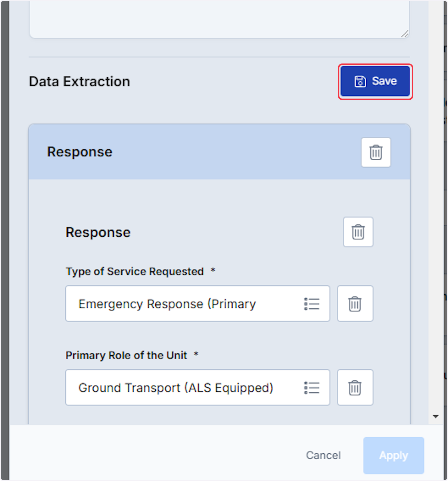The height and width of the screenshot is (481, 448).
Task: Remove the Type of Service Requested field
Action: pos(355,304)
